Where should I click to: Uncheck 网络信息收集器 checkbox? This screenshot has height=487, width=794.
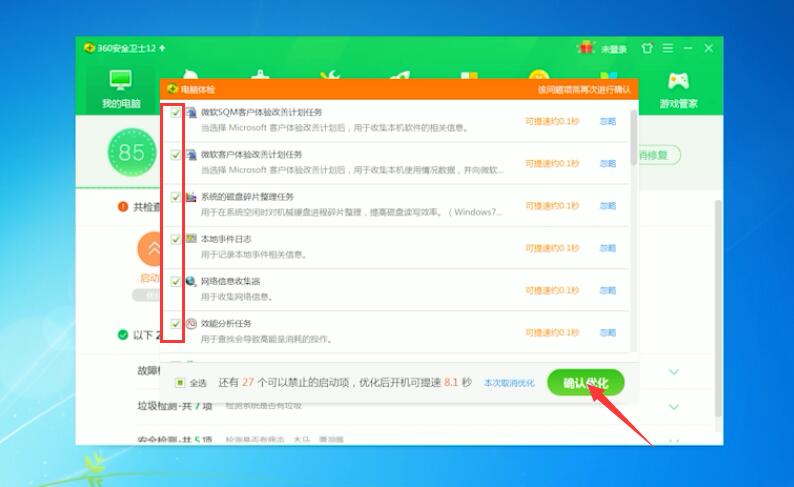point(175,281)
